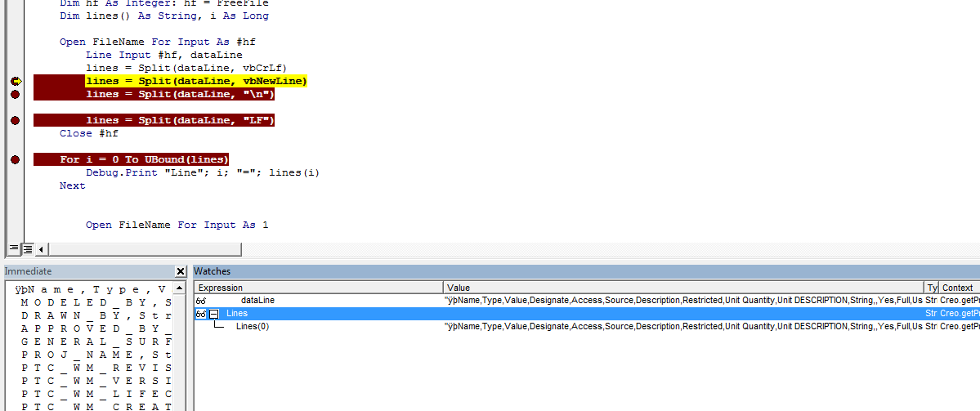Click the 'Close #hf' statement

coord(89,134)
